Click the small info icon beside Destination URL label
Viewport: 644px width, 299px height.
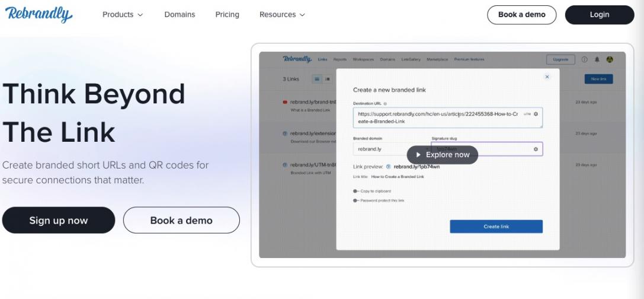point(385,104)
